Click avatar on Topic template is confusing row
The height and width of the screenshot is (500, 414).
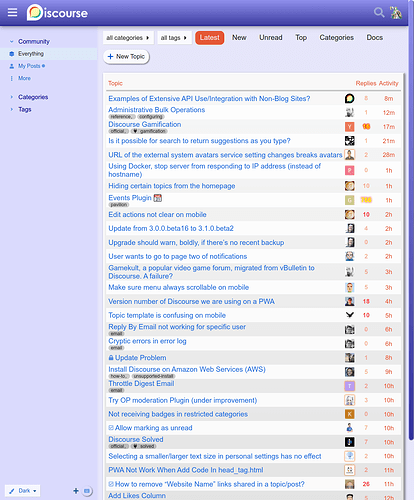tap(349, 315)
